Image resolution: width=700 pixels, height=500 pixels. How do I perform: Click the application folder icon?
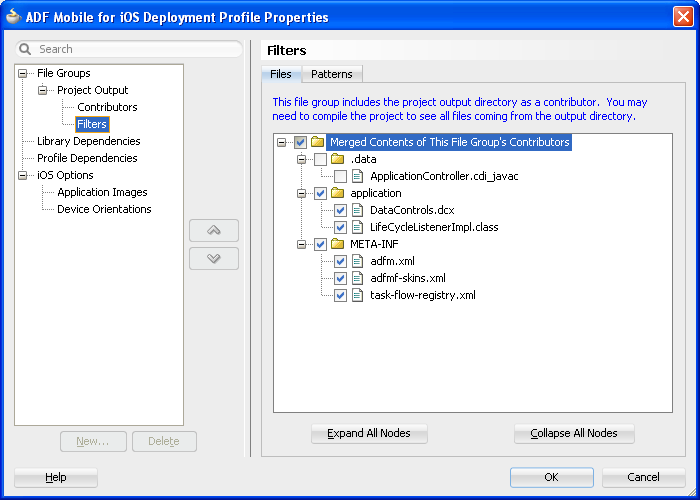(338, 193)
